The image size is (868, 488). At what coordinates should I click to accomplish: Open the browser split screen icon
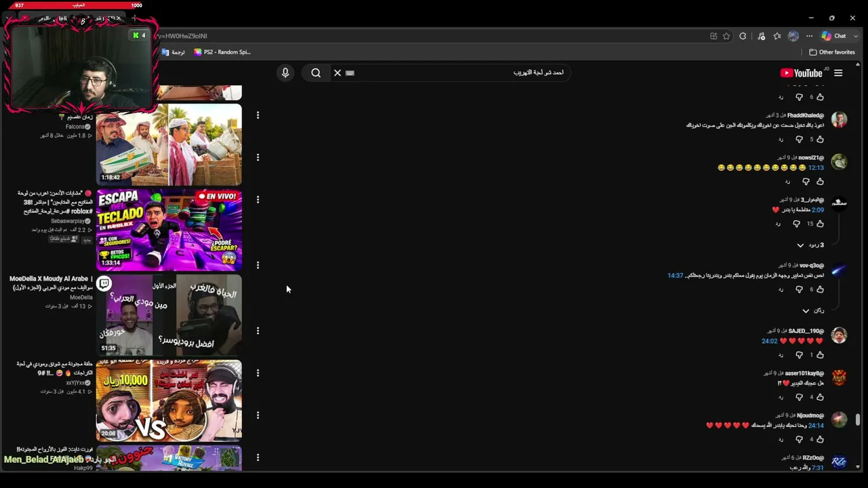(713, 36)
